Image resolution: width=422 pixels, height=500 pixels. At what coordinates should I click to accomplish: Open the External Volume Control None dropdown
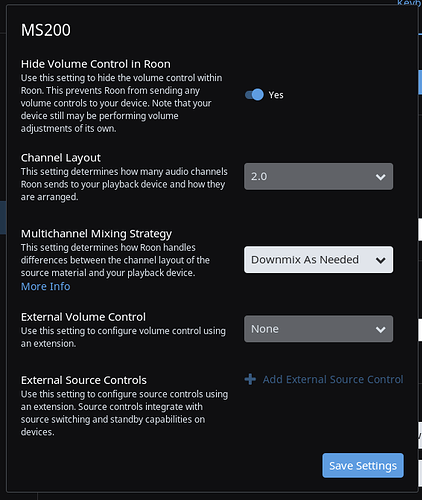click(318, 329)
